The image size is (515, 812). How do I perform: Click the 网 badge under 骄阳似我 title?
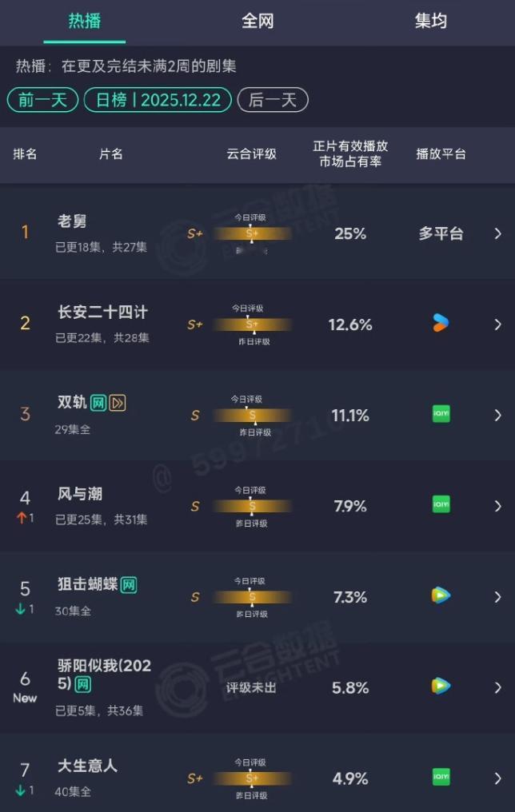click(x=82, y=686)
